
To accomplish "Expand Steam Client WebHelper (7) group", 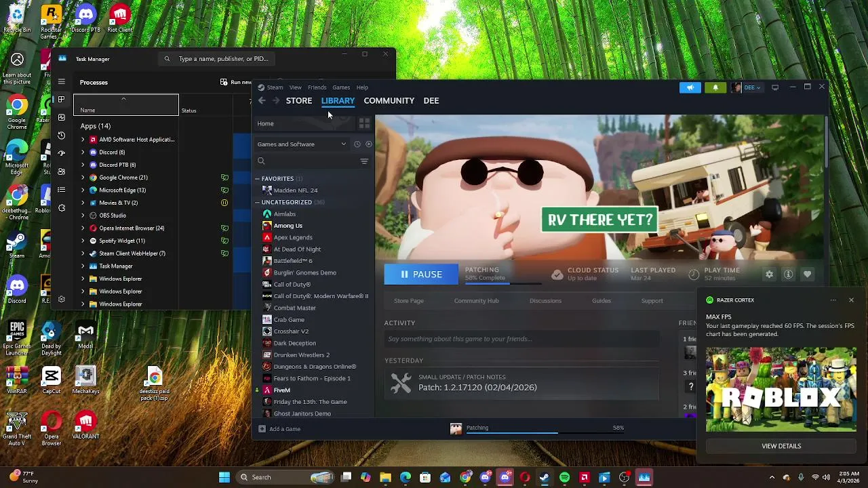I will 83,253.
